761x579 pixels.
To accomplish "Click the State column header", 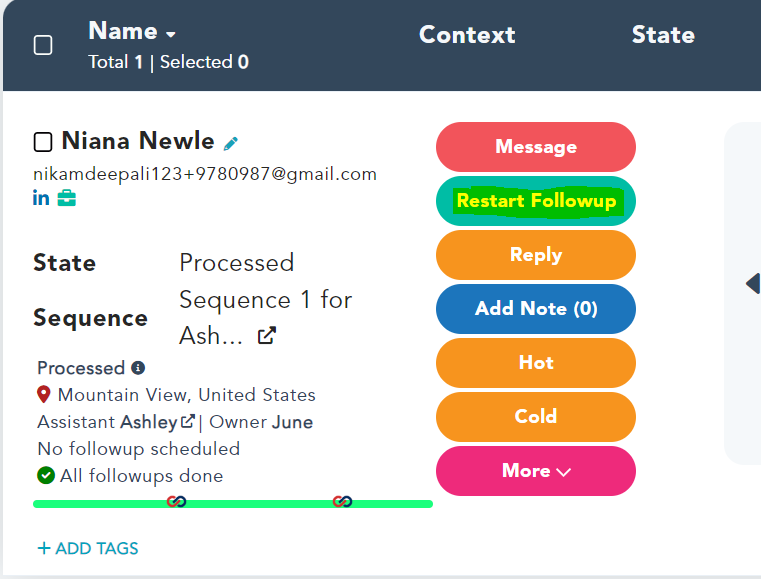I will tap(663, 35).
